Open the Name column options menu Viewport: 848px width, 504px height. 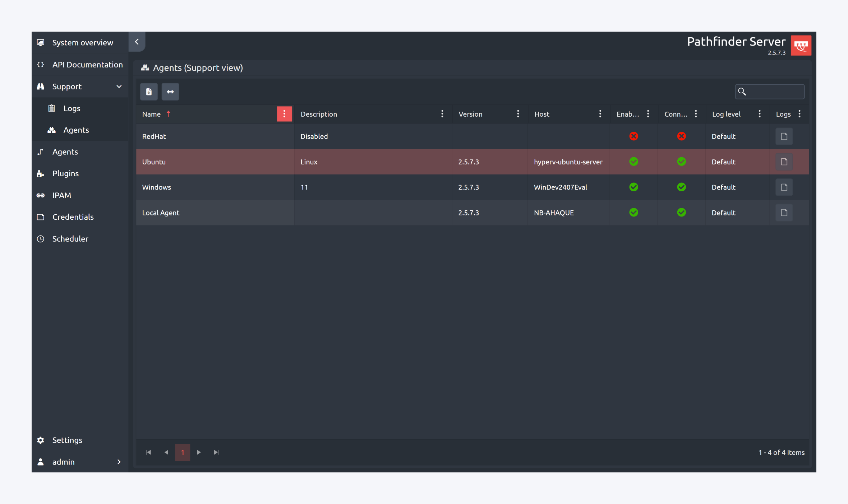click(284, 114)
